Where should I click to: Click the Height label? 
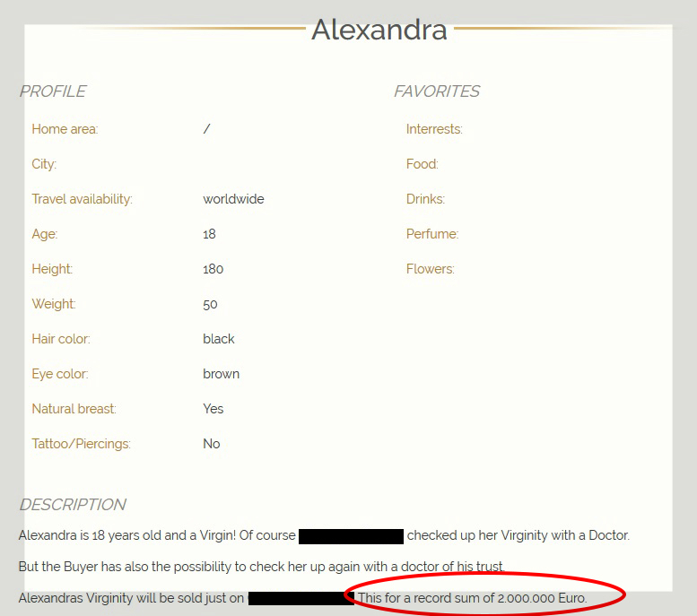(x=52, y=269)
